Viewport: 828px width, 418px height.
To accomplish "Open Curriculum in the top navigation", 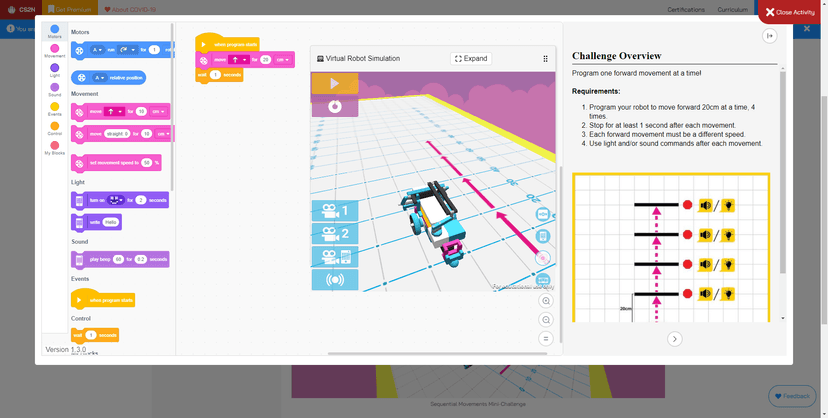I will pos(732,10).
